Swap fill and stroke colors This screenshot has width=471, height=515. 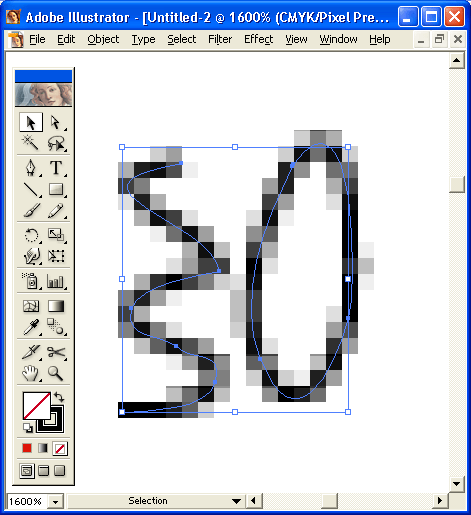59,397
